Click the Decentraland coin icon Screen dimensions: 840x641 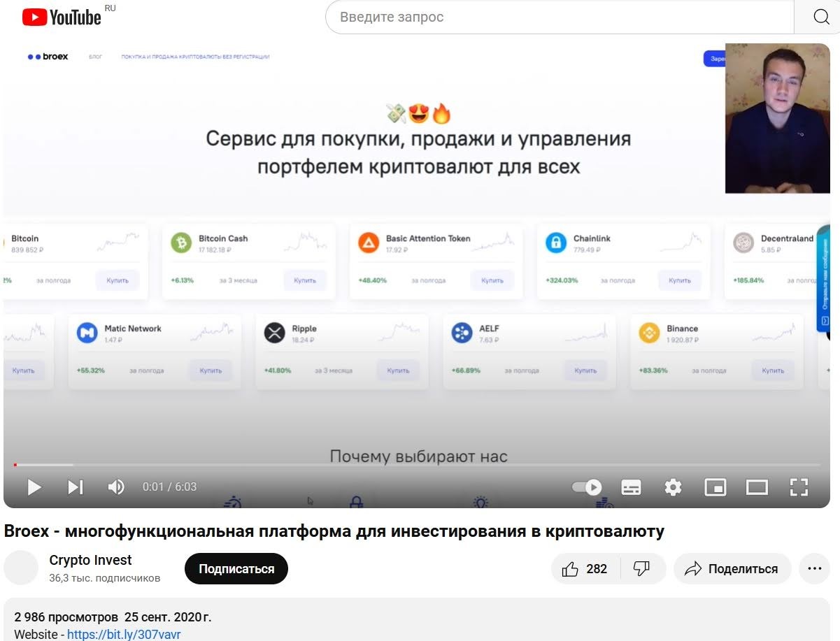[743, 243]
